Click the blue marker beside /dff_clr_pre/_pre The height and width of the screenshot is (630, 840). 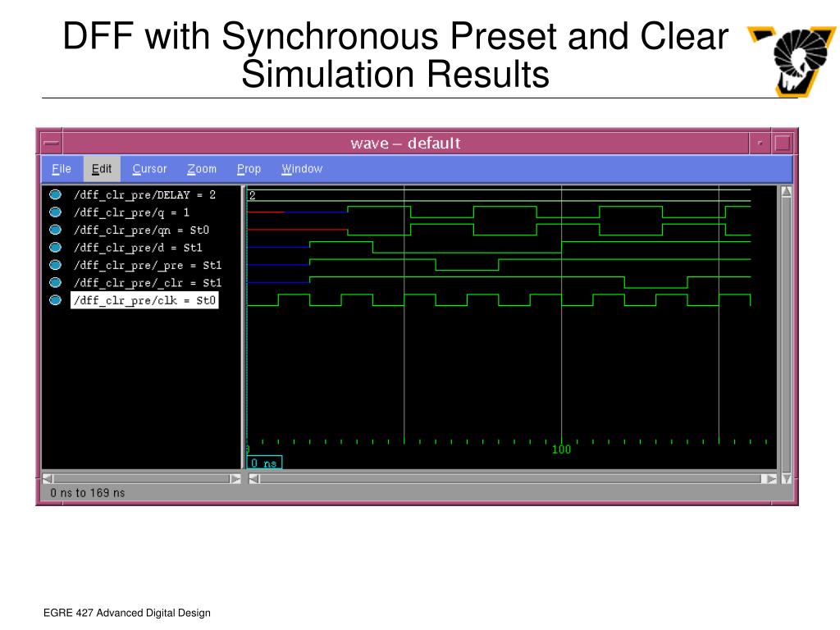pyautogui.click(x=55, y=265)
